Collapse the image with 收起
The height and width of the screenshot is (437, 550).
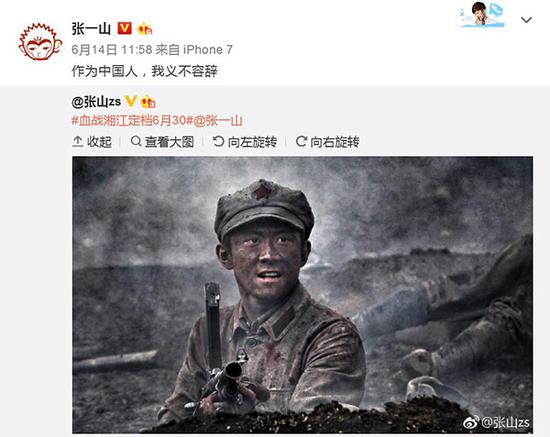coord(92,142)
